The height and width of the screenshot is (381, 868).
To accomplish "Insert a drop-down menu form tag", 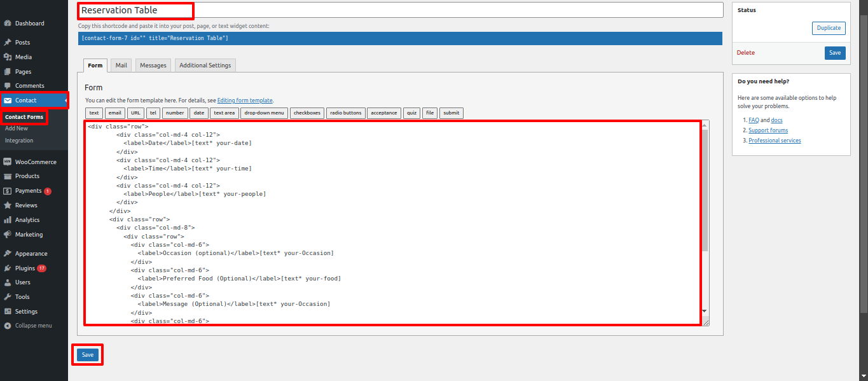I will coord(264,113).
